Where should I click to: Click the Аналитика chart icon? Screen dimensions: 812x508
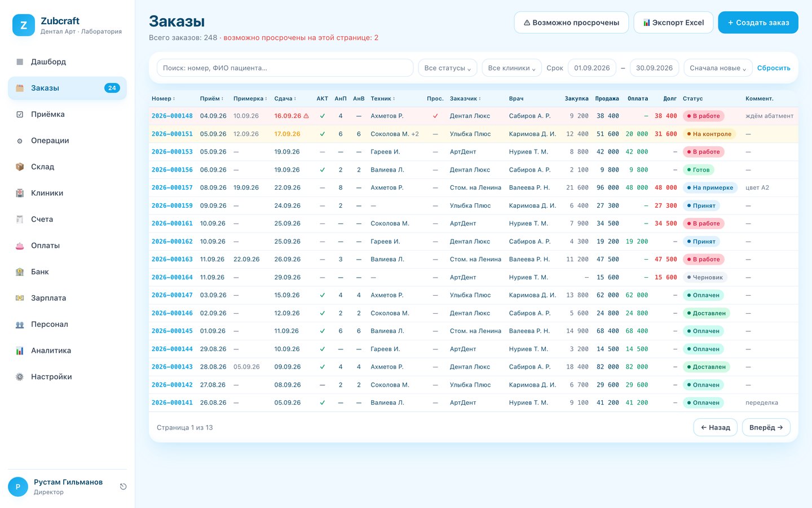click(20, 351)
